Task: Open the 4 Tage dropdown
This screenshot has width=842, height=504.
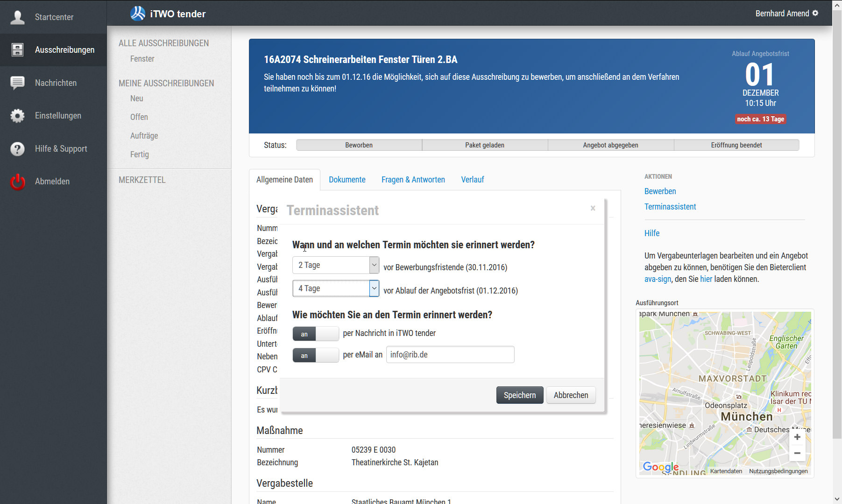Action: [336, 288]
